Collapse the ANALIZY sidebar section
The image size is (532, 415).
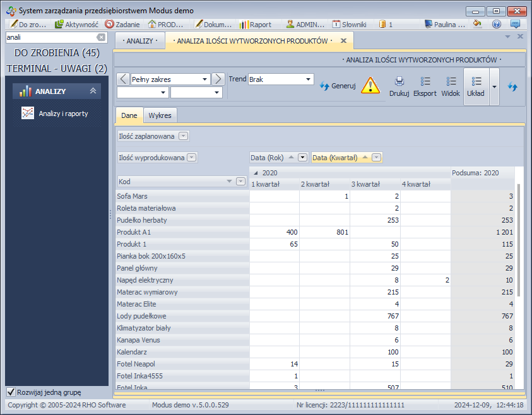click(93, 91)
